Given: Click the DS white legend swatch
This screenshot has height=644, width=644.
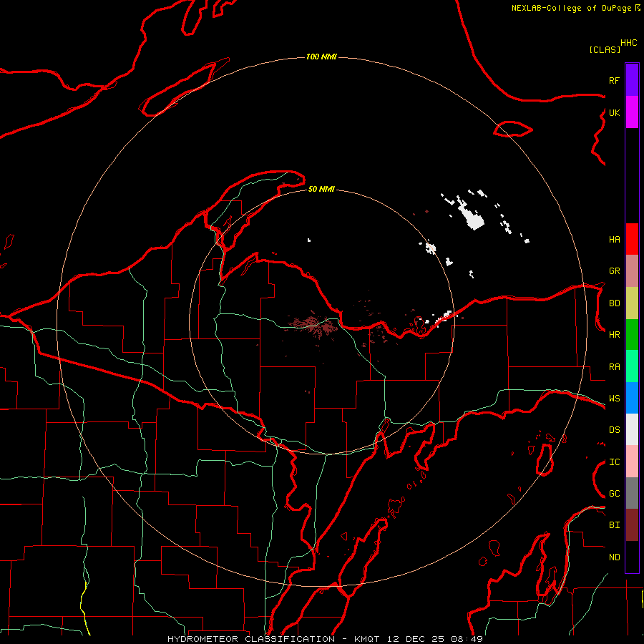Looking at the screenshot, I should [x=632, y=429].
